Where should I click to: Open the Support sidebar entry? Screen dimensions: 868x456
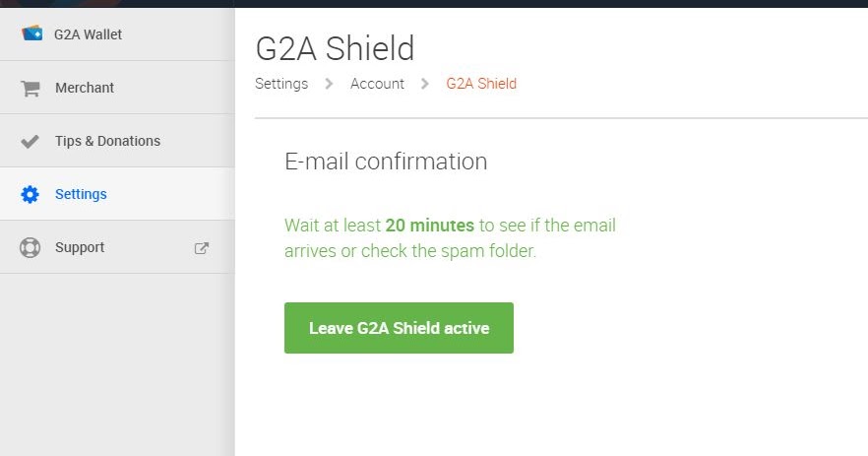(117, 247)
